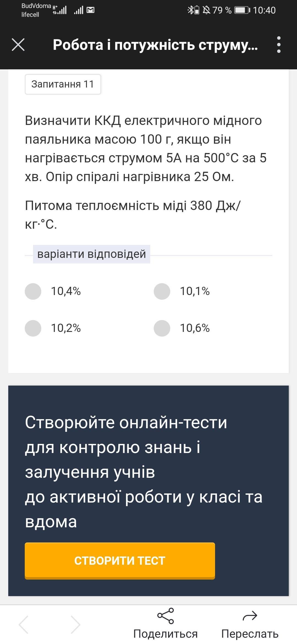The height and width of the screenshot is (644, 297).
Task: Tap the share icon at bottom
Action: pos(166,616)
